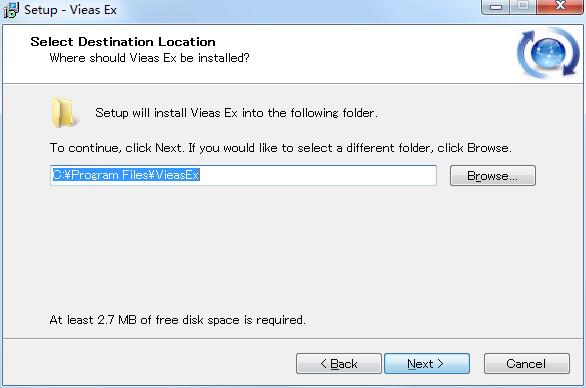Click the highlighted C:¥Program Files¥VieasEx text

click(126, 175)
